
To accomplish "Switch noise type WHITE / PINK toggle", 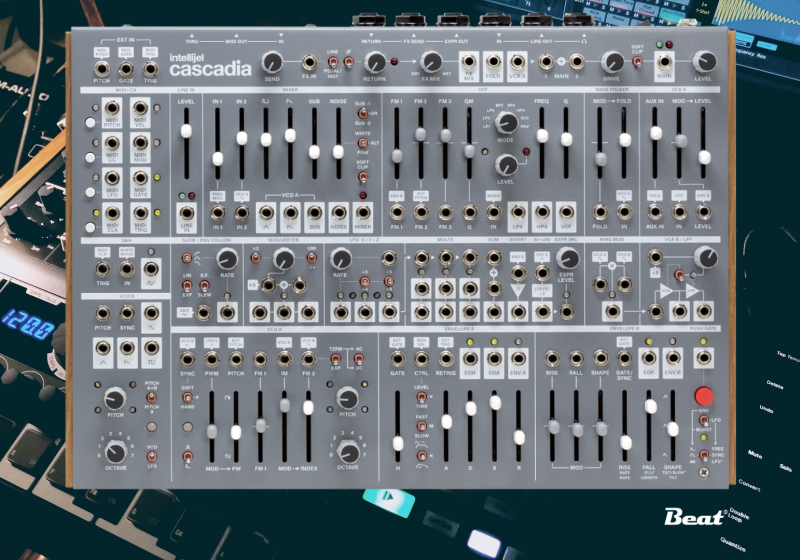I will (x=362, y=143).
